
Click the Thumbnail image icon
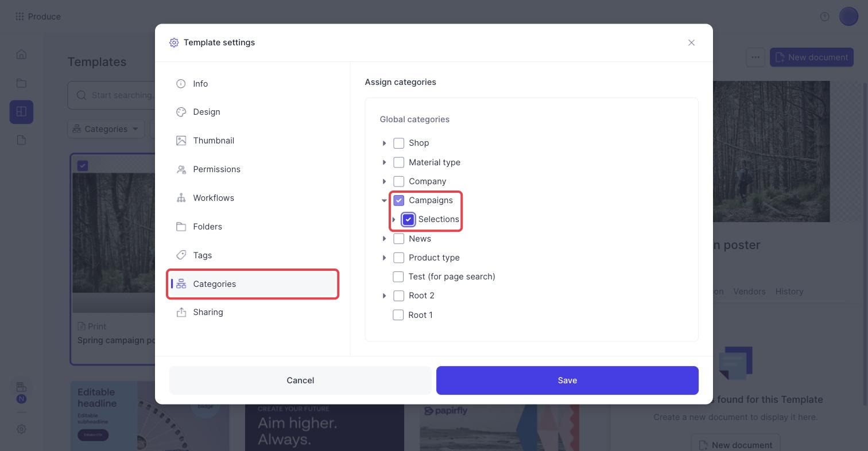pyautogui.click(x=181, y=141)
